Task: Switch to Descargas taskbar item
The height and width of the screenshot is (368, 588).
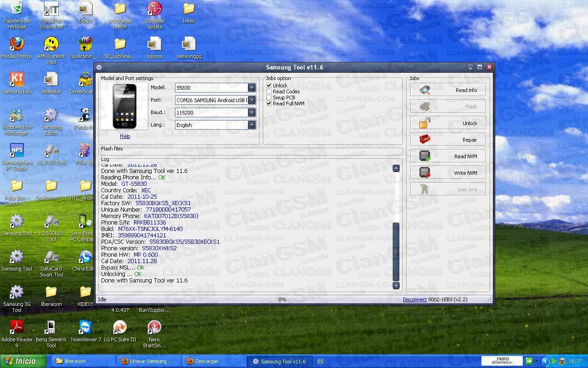Action: (x=215, y=361)
